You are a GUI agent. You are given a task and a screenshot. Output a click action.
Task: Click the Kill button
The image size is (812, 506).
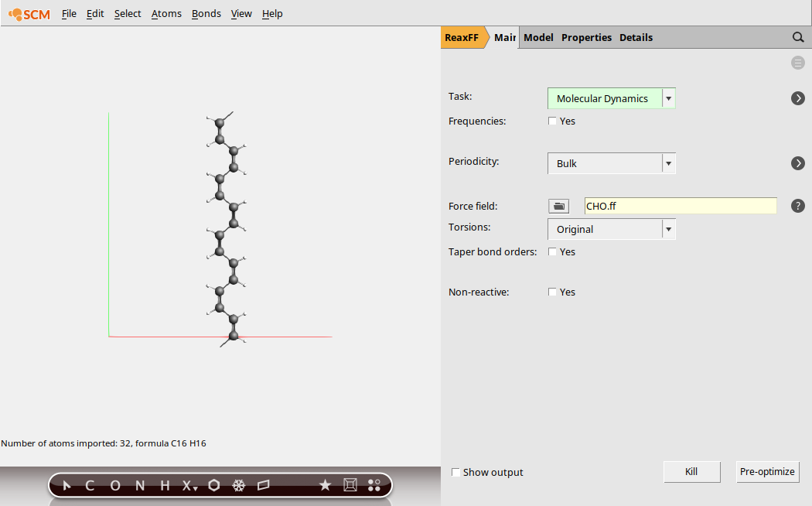coord(691,472)
